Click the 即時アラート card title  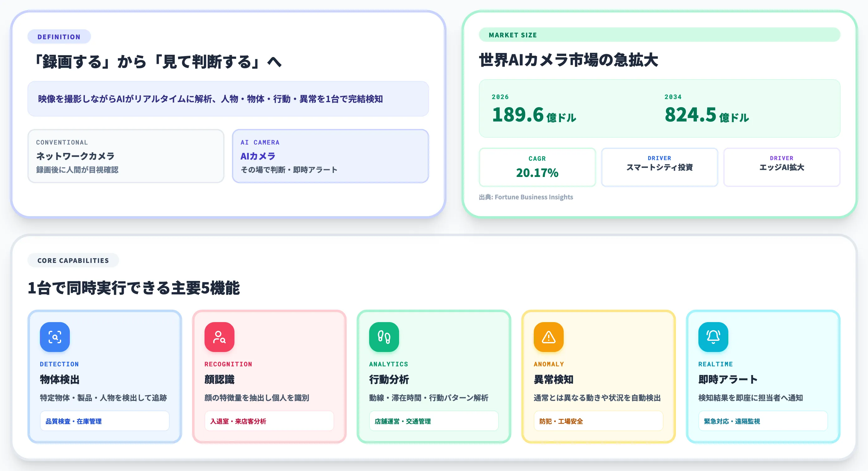(x=728, y=379)
